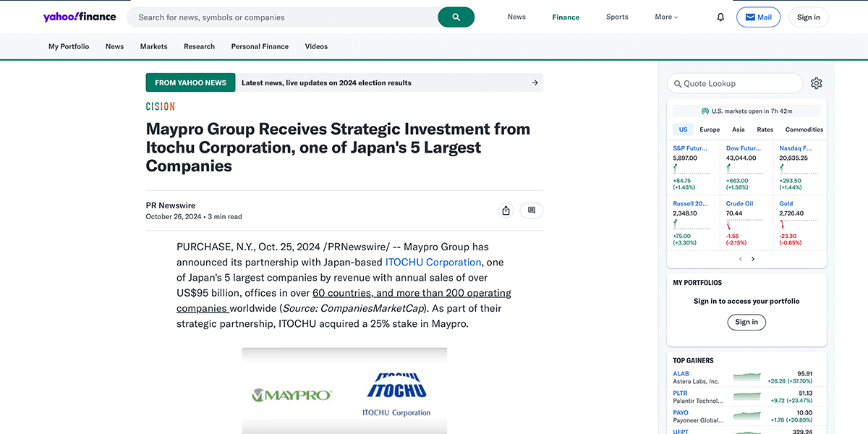The height and width of the screenshot is (434, 868).
Task: Open the More navigation dropdown
Action: coord(665,16)
